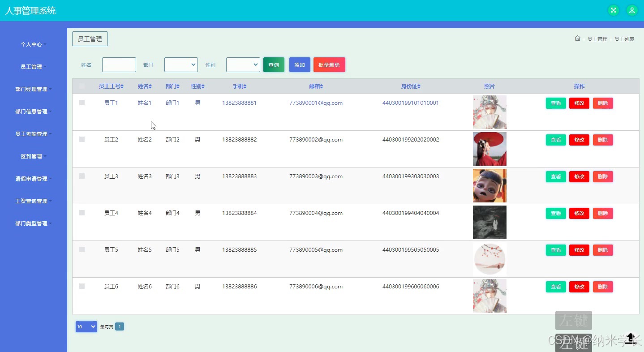Expand 请假申请管理 sidebar menu
This screenshot has height=352, width=644.
[x=33, y=179]
